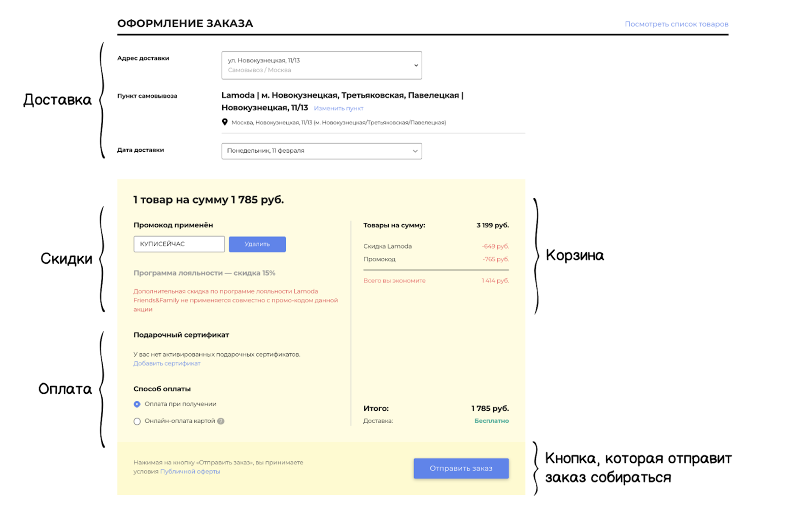Click the "1 785 руб." value beside Итого
The image size is (812, 512).
click(490, 408)
